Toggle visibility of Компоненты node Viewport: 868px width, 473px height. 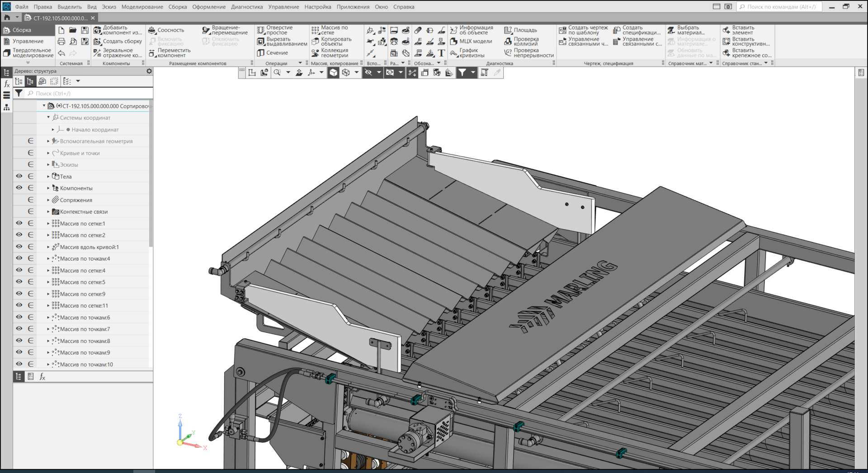pyautogui.click(x=19, y=188)
